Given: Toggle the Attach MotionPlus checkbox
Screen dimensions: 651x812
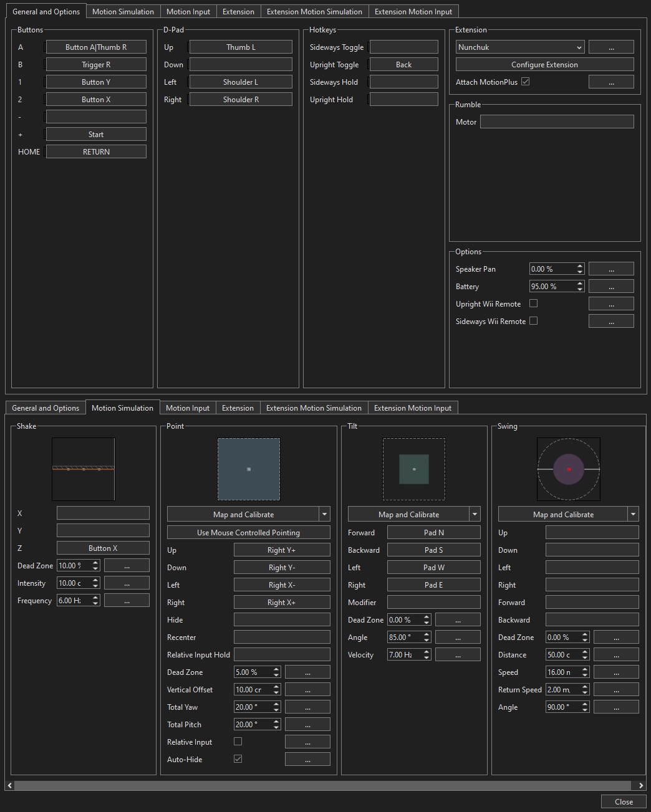Looking at the screenshot, I should click(525, 82).
